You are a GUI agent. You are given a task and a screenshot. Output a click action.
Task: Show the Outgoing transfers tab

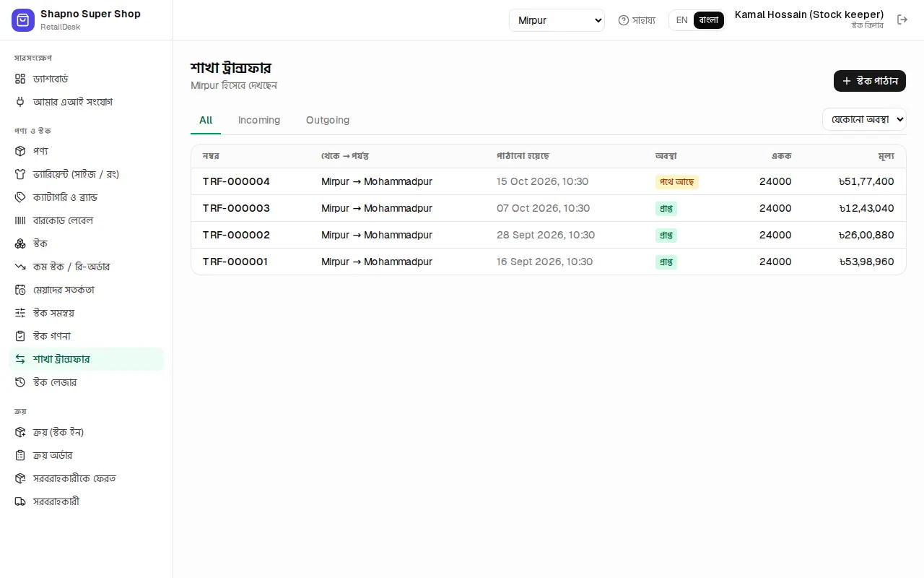[x=328, y=120]
